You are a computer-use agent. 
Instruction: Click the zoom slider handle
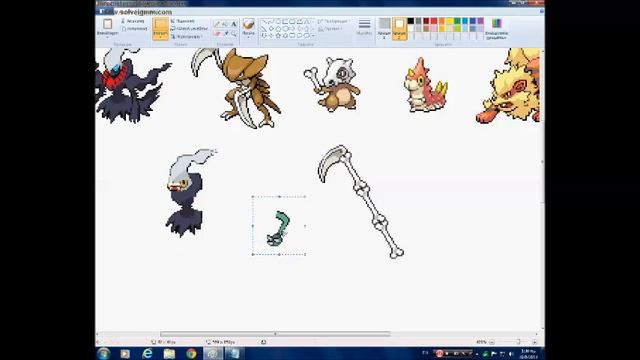click(518, 342)
